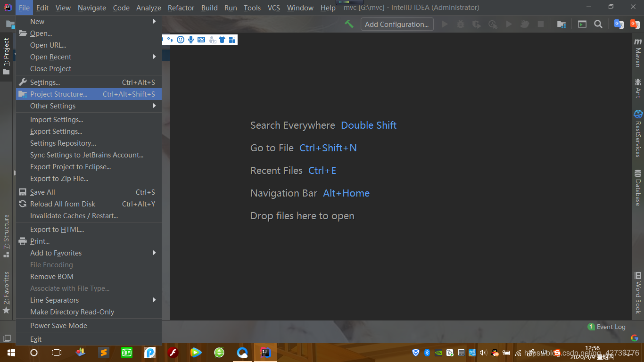This screenshot has height=362, width=644.
Task: Open the Project Structure toolbar folder icon
Action: click(x=561, y=24)
